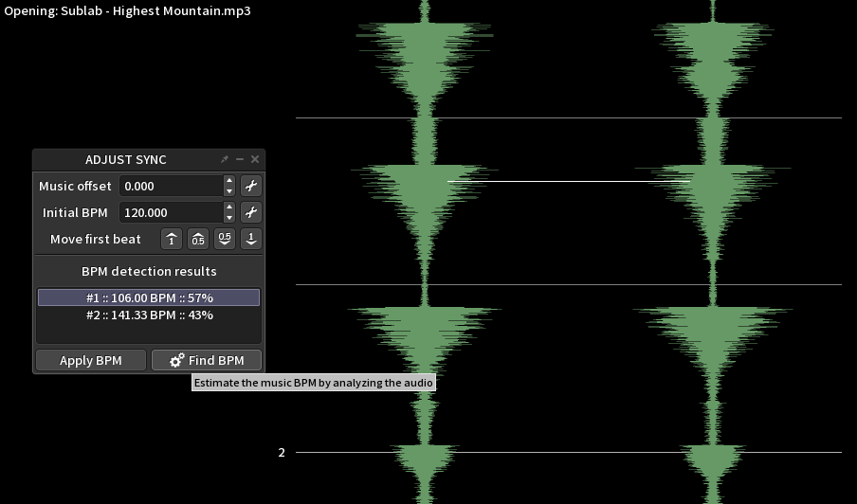Pin the Adjust Sync dialog
Viewport: 857px width, 504px height.
225,160
